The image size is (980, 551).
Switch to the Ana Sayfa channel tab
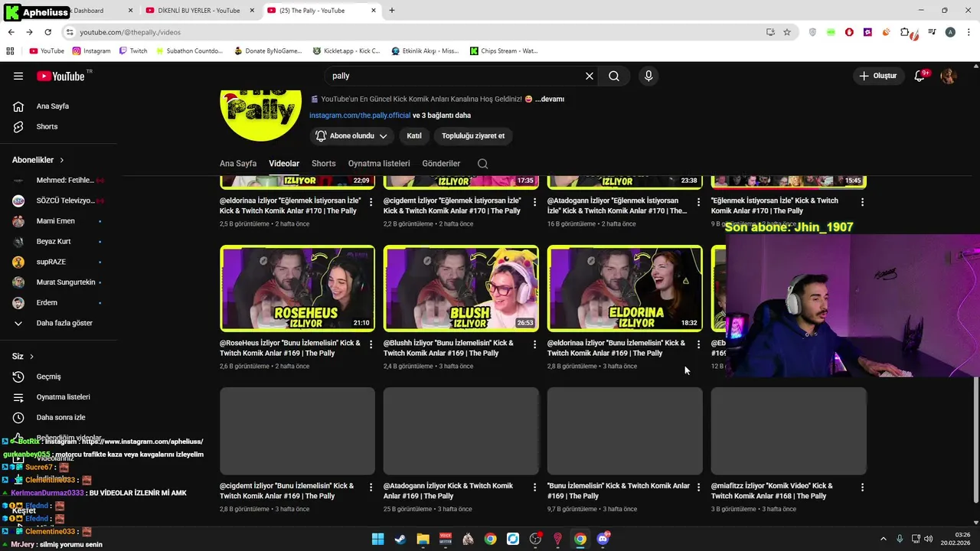pyautogui.click(x=238, y=164)
